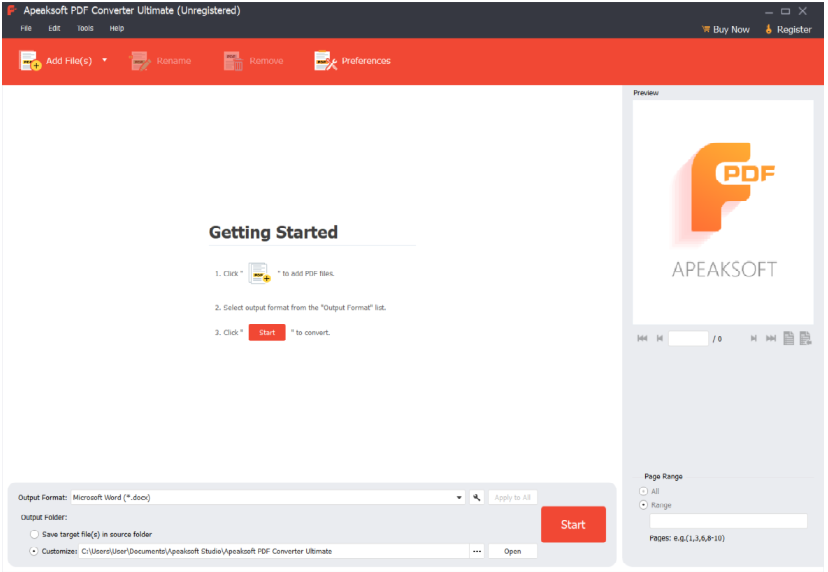
Task: Close the application window
Action: pos(803,11)
